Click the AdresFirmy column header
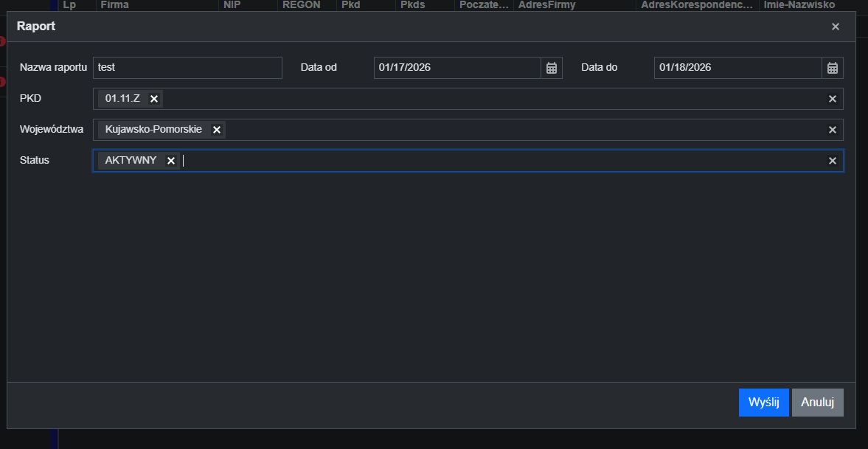The width and height of the screenshot is (868, 449). (x=546, y=4)
